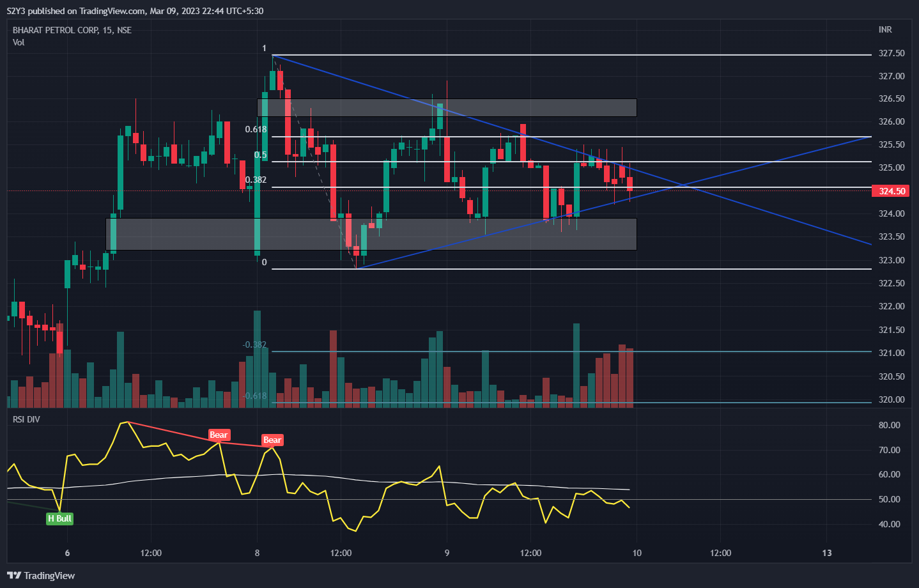Click the RSI DIV indicator label
919x588 pixels.
(x=26, y=419)
